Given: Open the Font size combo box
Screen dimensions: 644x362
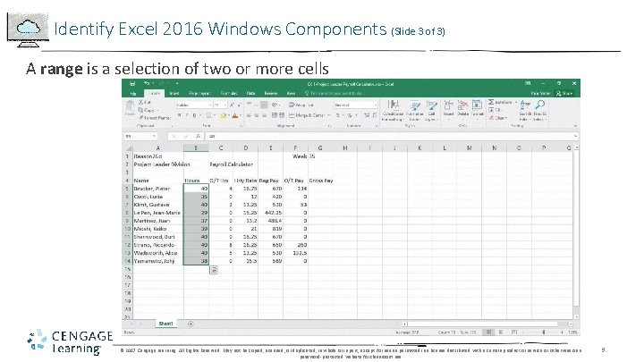Looking at the screenshot, I should (x=220, y=105).
